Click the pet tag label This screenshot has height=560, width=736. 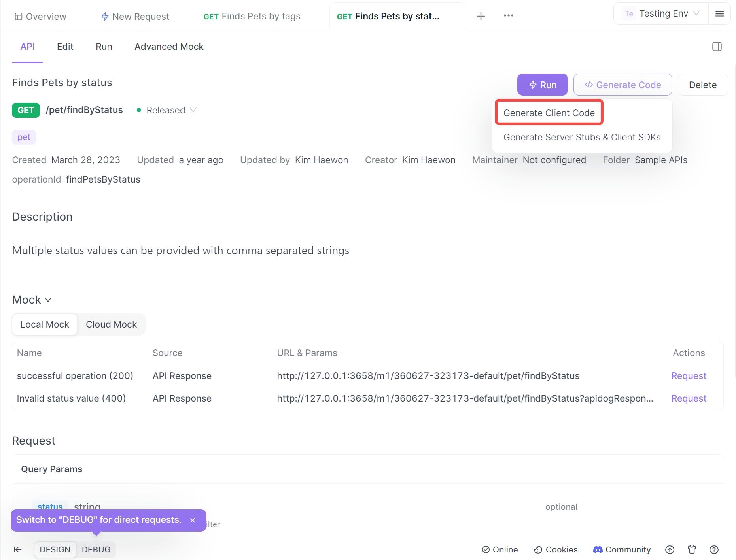[24, 137]
